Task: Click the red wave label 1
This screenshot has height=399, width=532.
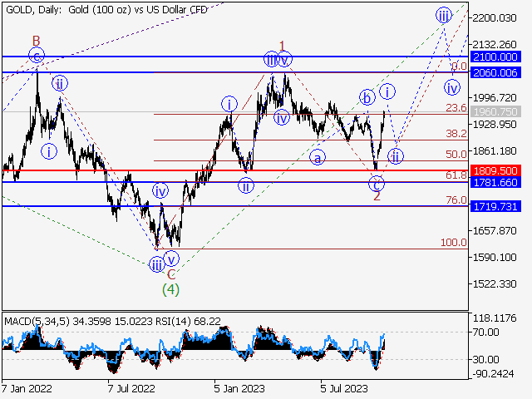Action: (x=283, y=46)
